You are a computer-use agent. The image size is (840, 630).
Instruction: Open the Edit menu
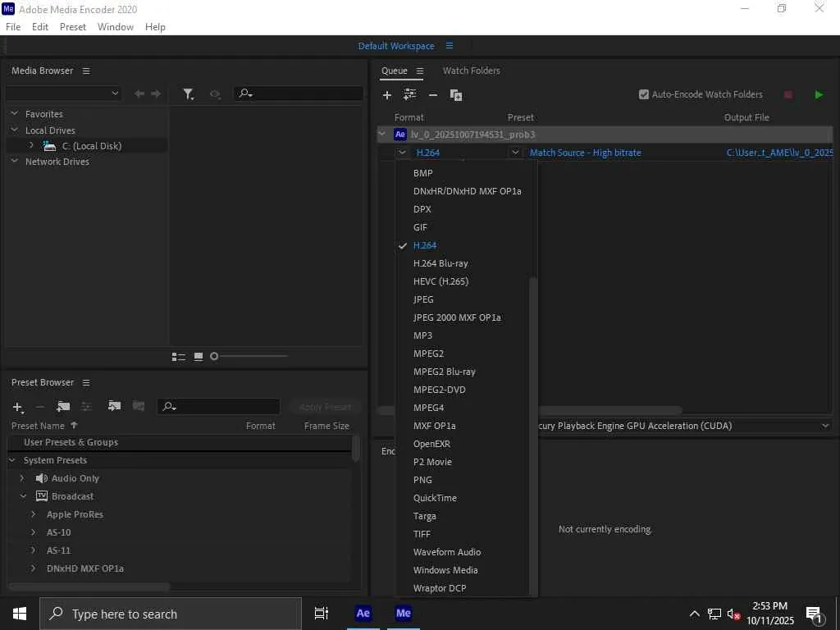coord(40,27)
